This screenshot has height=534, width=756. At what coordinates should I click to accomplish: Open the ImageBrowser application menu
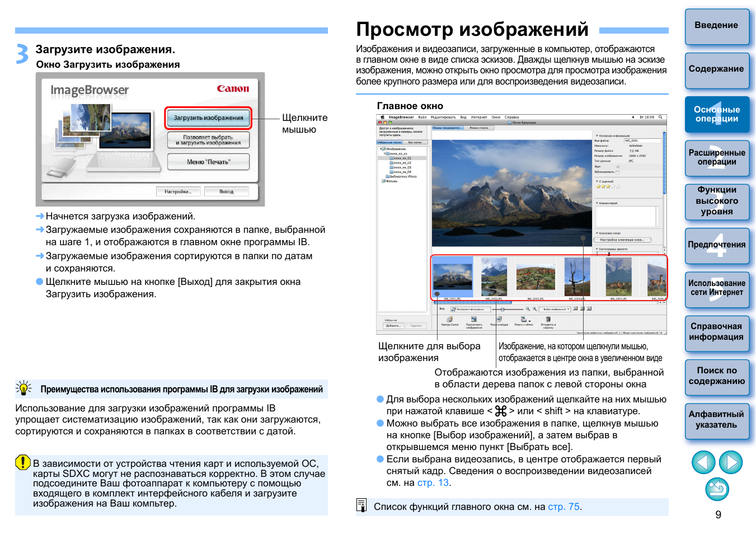401,117
